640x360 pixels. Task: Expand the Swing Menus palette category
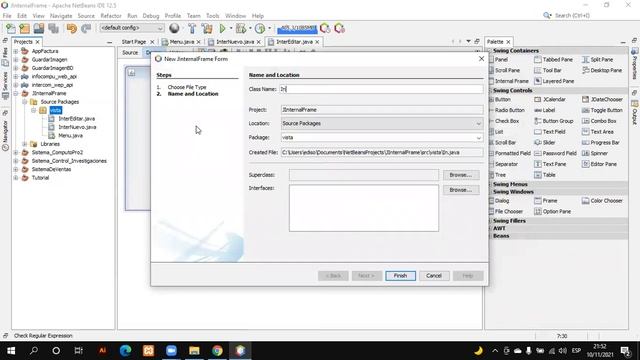pos(510,184)
